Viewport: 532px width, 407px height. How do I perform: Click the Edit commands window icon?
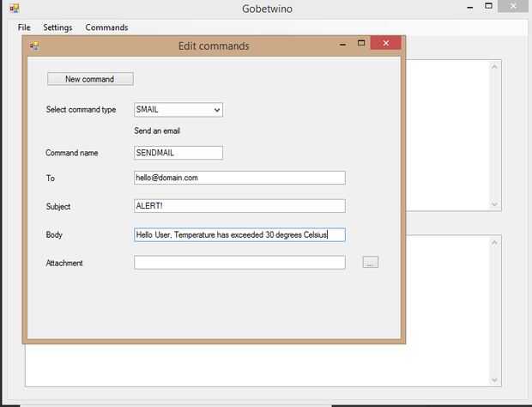34,46
